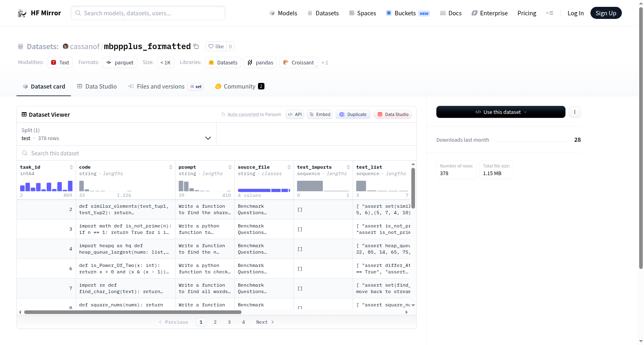Click the Embed button

pyautogui.click(x=320, y=114)
